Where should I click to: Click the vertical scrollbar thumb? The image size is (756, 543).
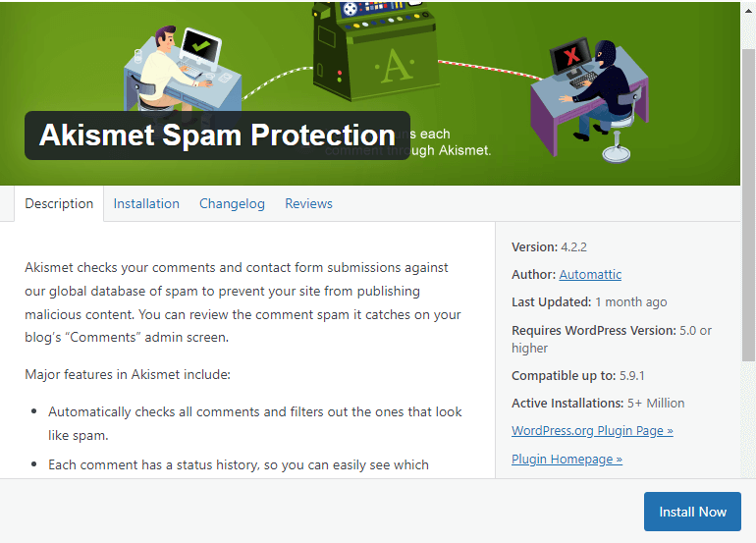pos(749,204)
